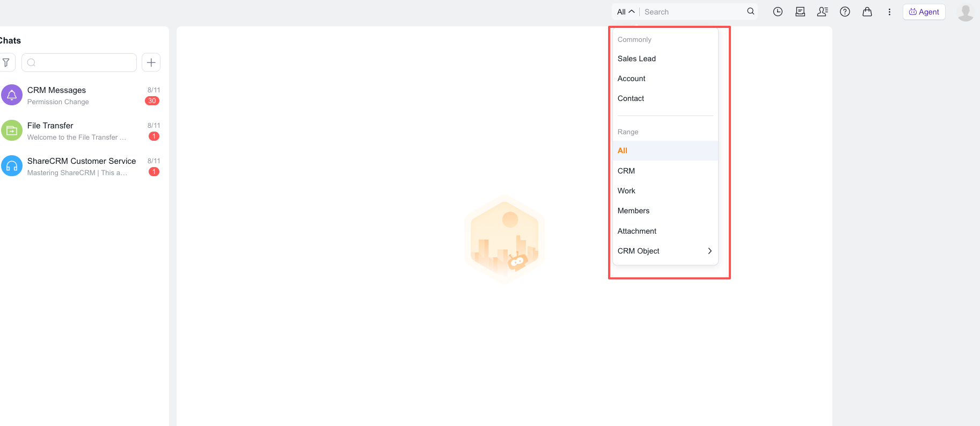Screen dimensions: 980x426
Task: Click the user avatar at top right
Action: tap(966, 12)
